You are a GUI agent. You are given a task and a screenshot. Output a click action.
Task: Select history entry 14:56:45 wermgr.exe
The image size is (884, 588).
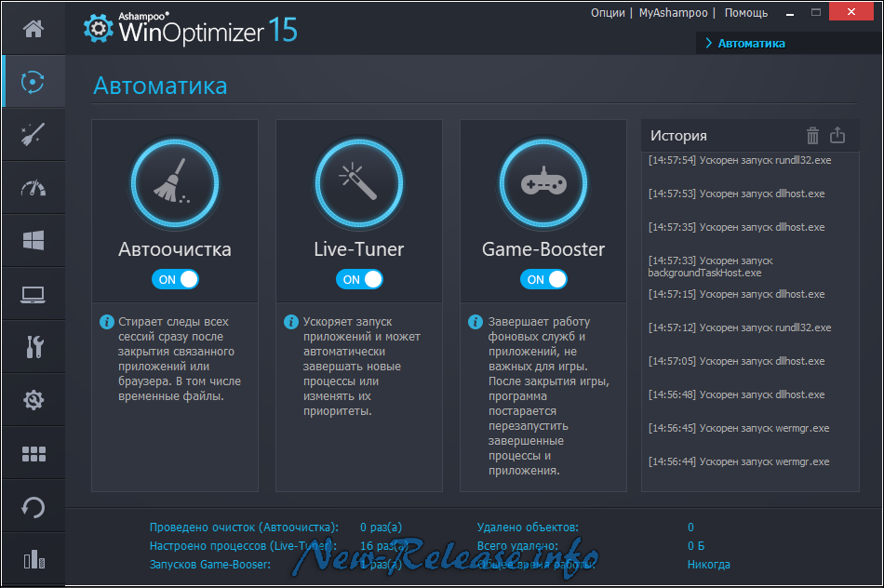coord(739,429)
